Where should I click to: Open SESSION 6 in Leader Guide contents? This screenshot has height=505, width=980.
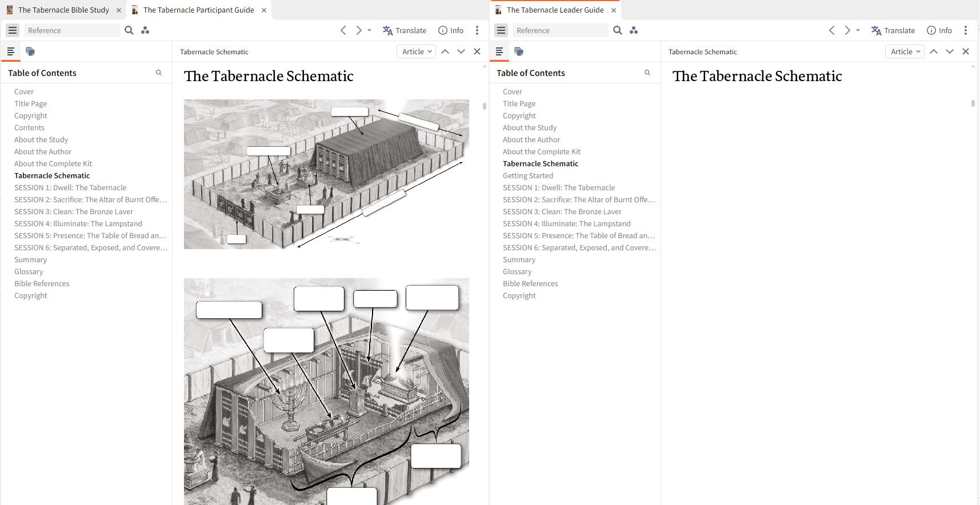579,247
